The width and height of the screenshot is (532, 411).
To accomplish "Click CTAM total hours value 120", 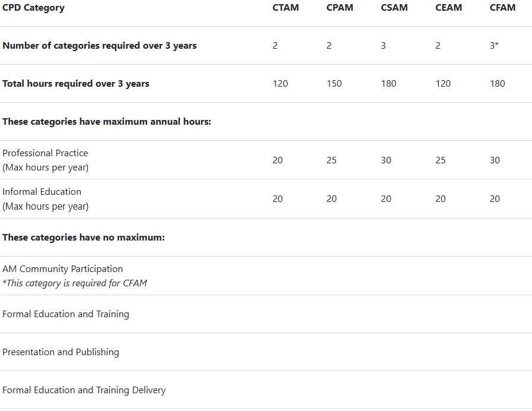I will tap(280, 84).
